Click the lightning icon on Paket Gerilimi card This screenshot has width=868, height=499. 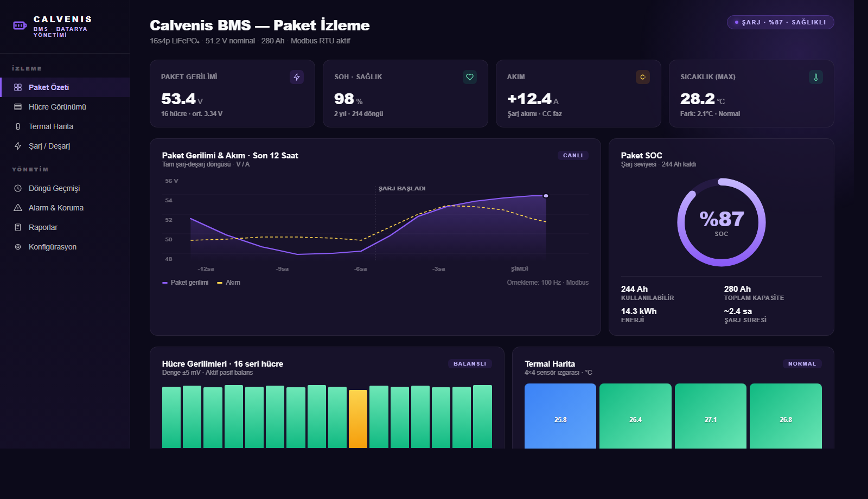pos(297,77)
